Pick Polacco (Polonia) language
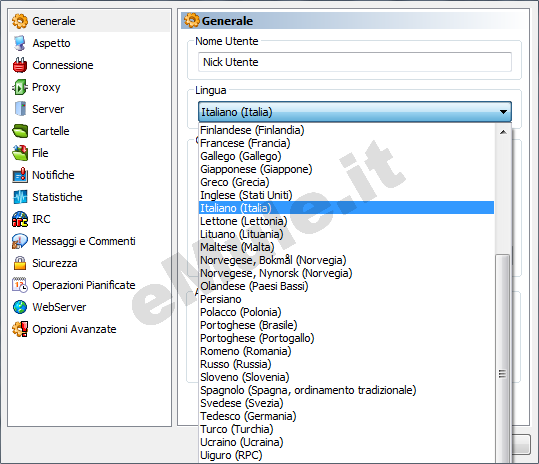Screen dimensions: 539x464 (346, 312)
